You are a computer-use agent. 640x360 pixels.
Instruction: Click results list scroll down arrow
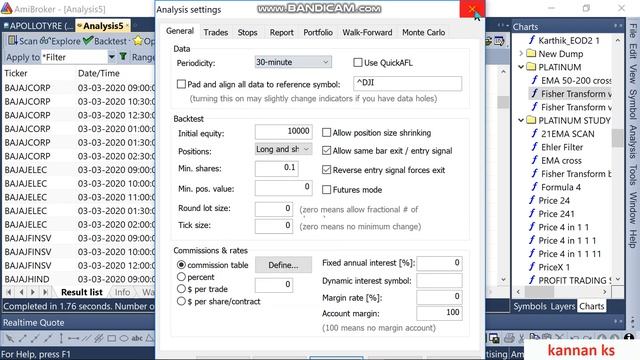[503, 279]
